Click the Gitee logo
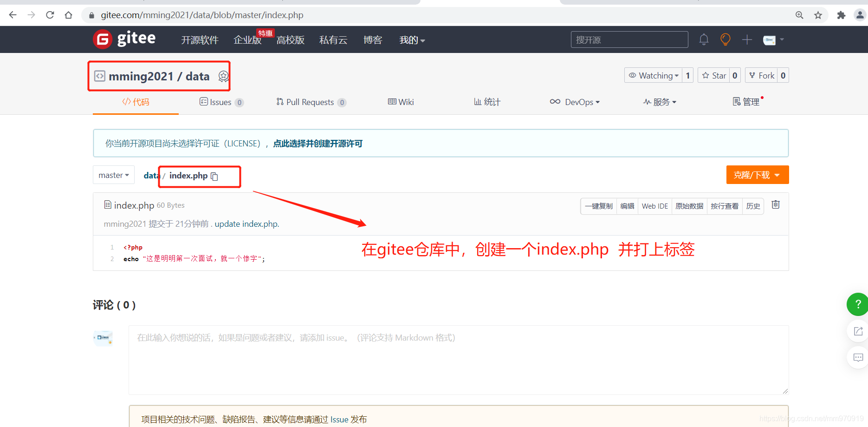The image size is (868, 427). [x=124, y=39]
